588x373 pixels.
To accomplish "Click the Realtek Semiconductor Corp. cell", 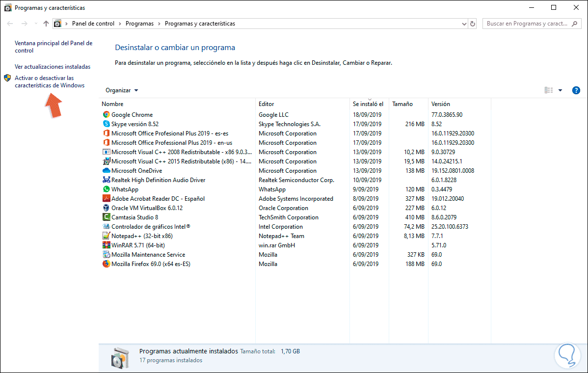I will 296,180.
